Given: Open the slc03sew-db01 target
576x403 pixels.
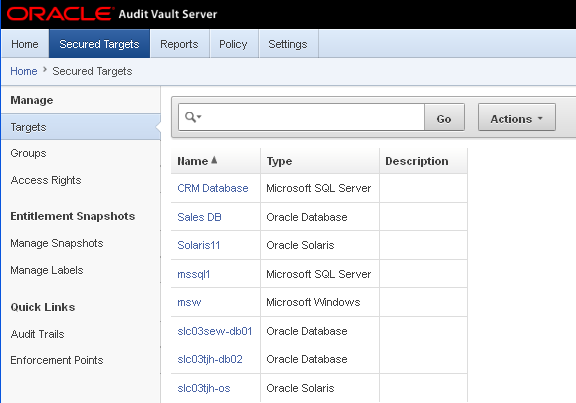Looking at the screenshot, I should (x=215, y=331).
